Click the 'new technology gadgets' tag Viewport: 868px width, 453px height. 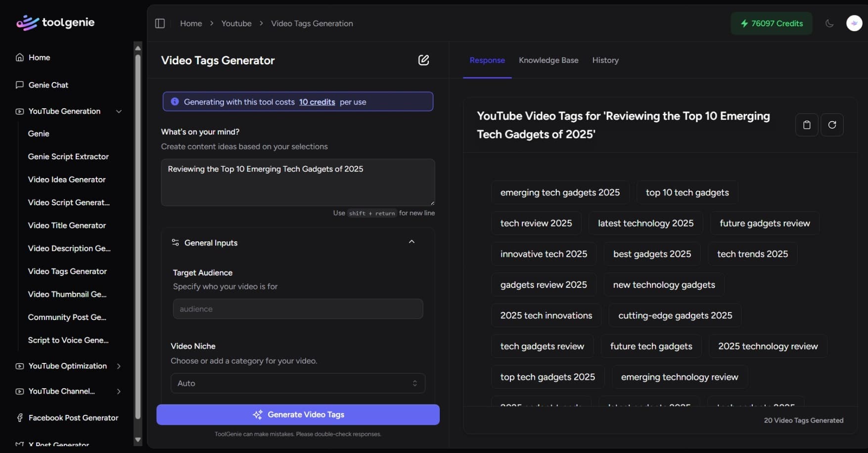pos(664,285)
